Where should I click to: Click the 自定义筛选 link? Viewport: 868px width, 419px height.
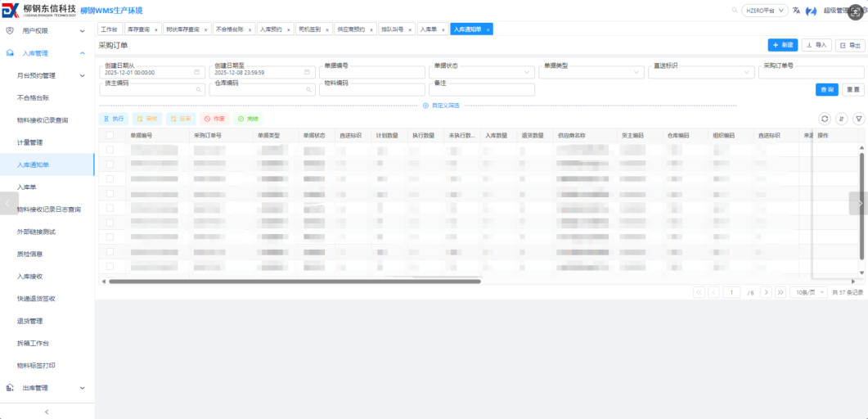pos(441,106)
